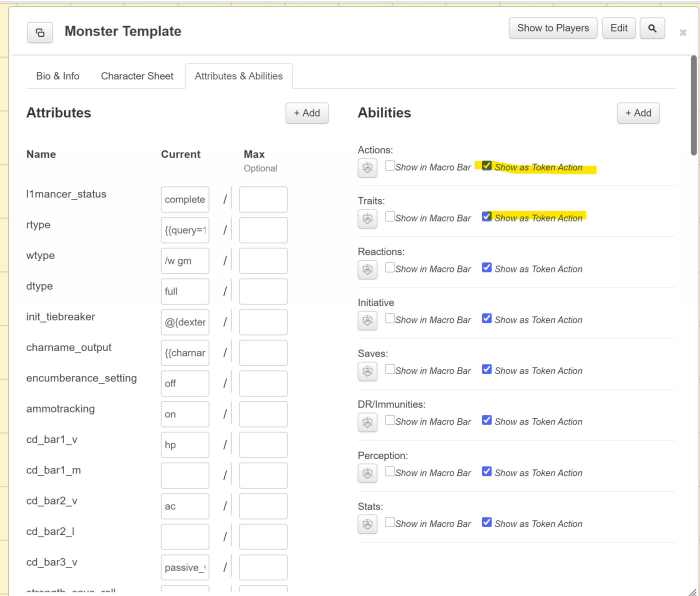The image size is (700, 596).
Task: Close the Monster Template dialog
Action: click(683, 32)
